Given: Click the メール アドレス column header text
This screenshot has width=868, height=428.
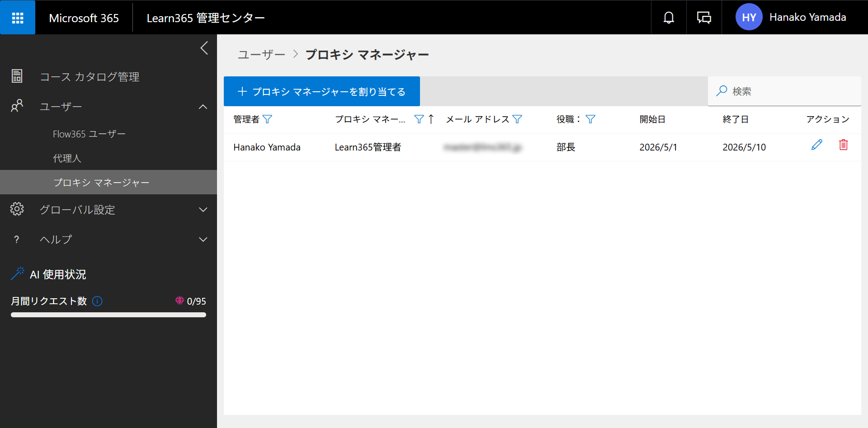Looking at the screenshot, I should click(478, 119).
